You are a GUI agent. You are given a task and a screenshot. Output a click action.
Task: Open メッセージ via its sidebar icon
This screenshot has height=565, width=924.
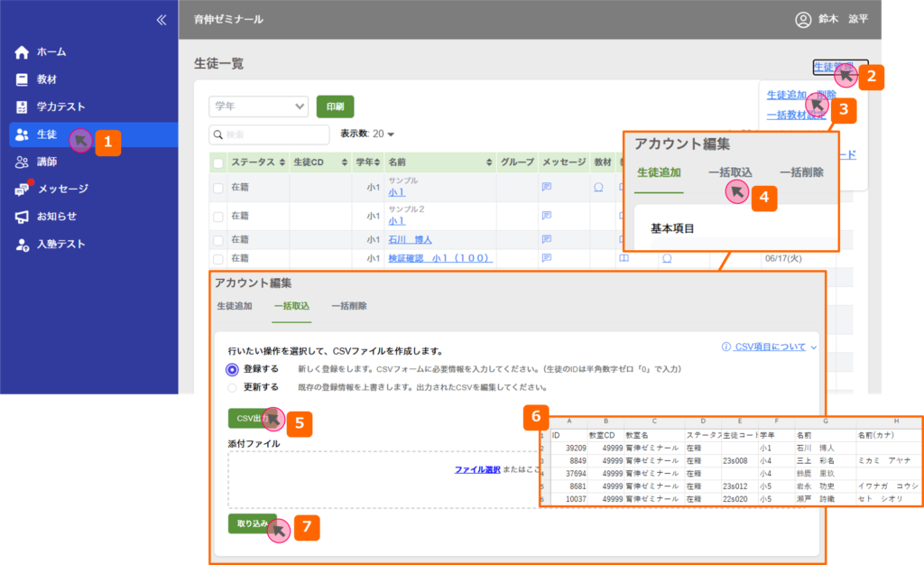point(22,190)
